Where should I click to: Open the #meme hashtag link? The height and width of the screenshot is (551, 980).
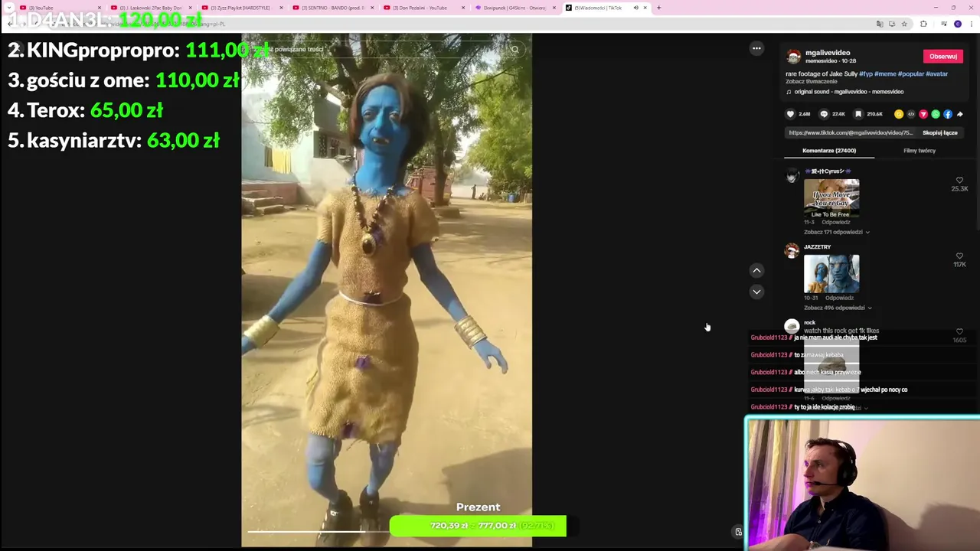(885, 73)
